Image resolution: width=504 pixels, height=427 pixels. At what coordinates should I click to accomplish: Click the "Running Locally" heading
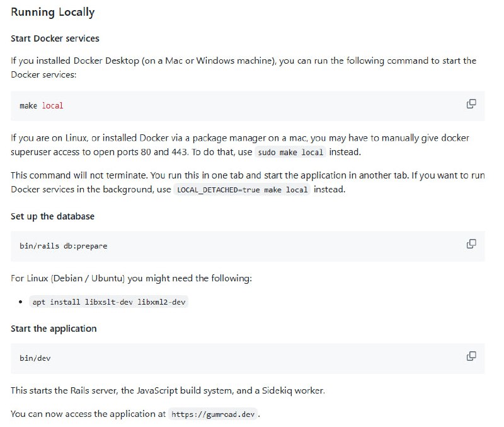52,12
